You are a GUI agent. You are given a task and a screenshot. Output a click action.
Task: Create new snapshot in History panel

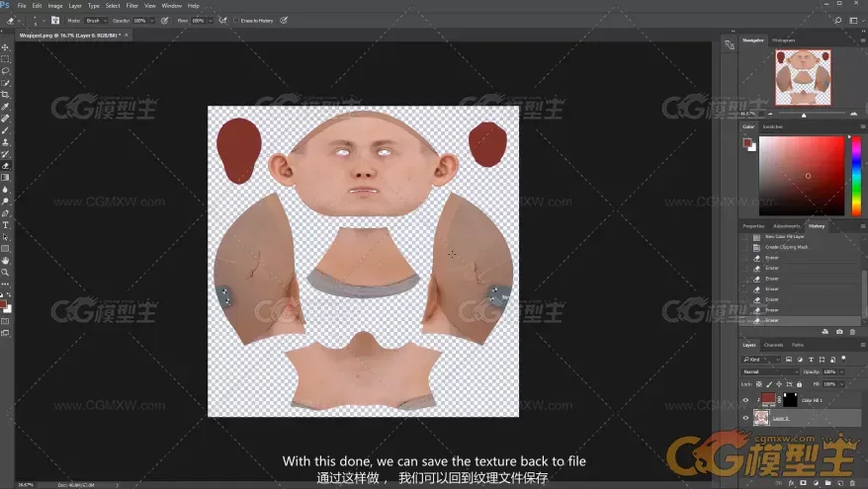pos(839,332)
